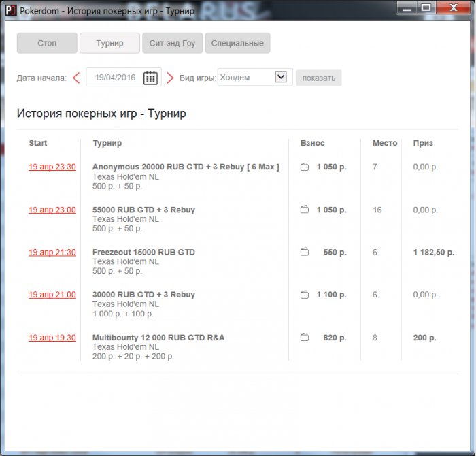Click wallet icon in Freezeout 15000 row
Screen dimensions: 476x456
[305, 252]
